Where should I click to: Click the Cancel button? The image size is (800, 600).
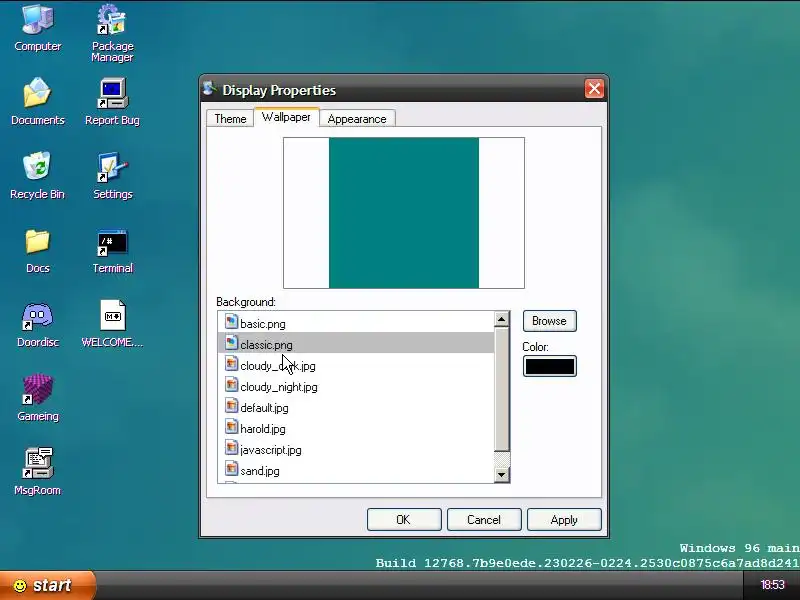pyautogui.click(x=484, y=519)
